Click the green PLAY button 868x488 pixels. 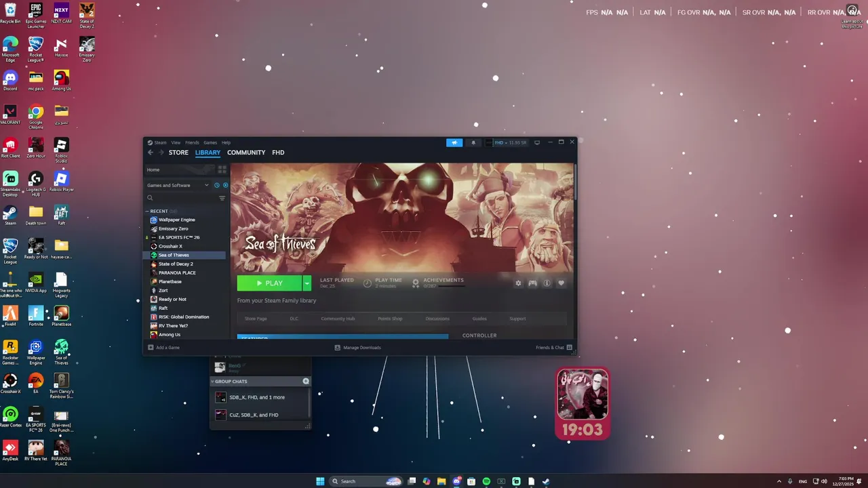pos(269,283)
